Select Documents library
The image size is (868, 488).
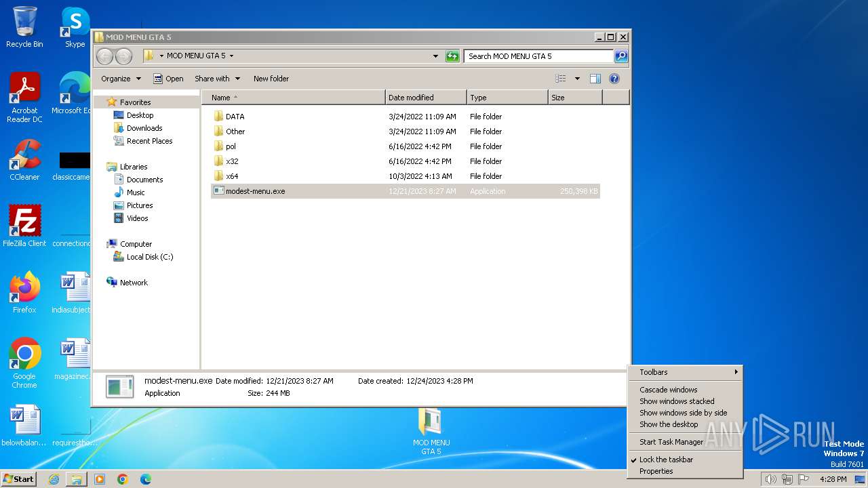pos(138,180)
